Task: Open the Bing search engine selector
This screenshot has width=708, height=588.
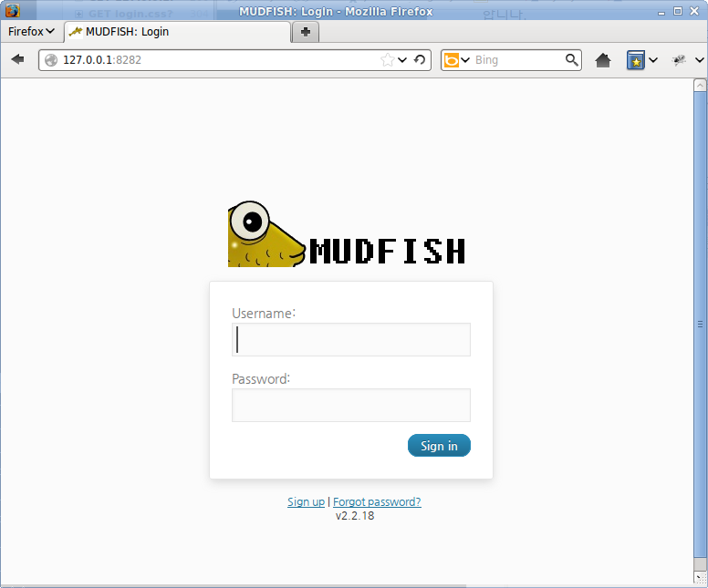Action: click(x=456, y=60)
